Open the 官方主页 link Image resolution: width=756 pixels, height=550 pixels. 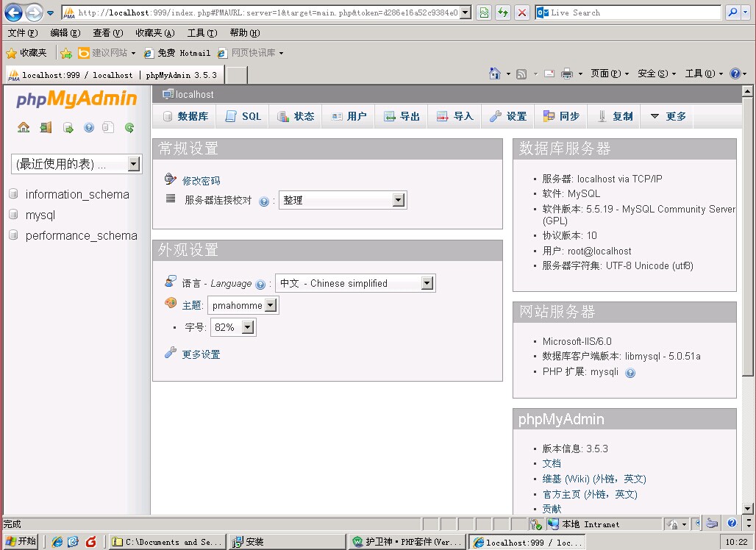click(x=590, y=494)
